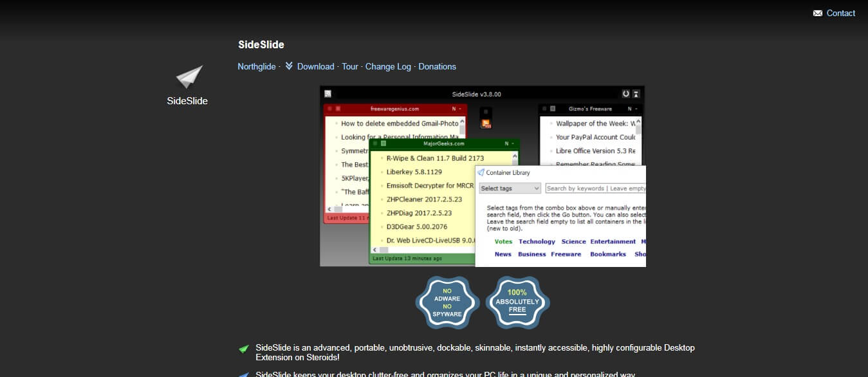This screenshot has height=377, width=868.
Task: Open the Northglide link
Action: click(257, 66)
